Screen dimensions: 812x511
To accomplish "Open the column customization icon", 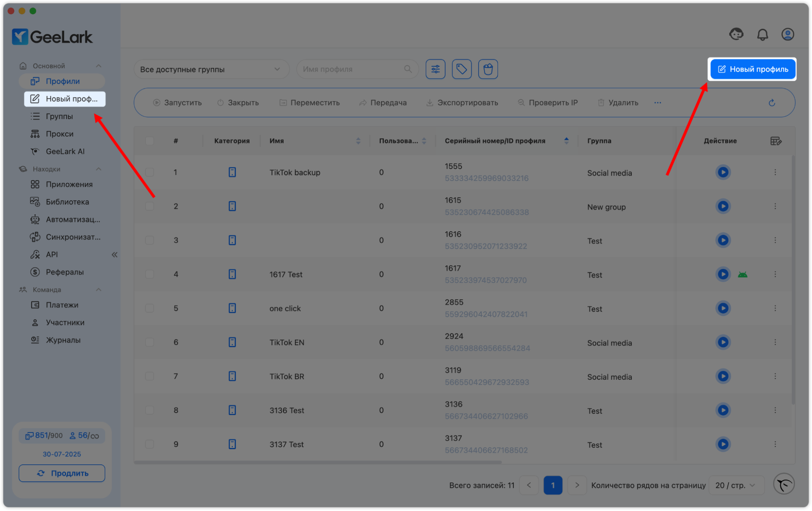I will tap(775, 141).
